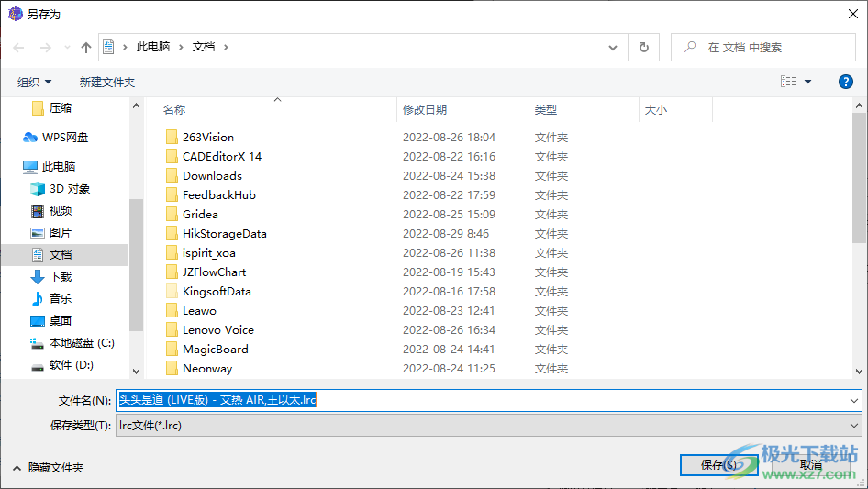This screenshot has height=489, width=868.
Task: Open 桌面 in the sidebar
Action: (52, 320)
